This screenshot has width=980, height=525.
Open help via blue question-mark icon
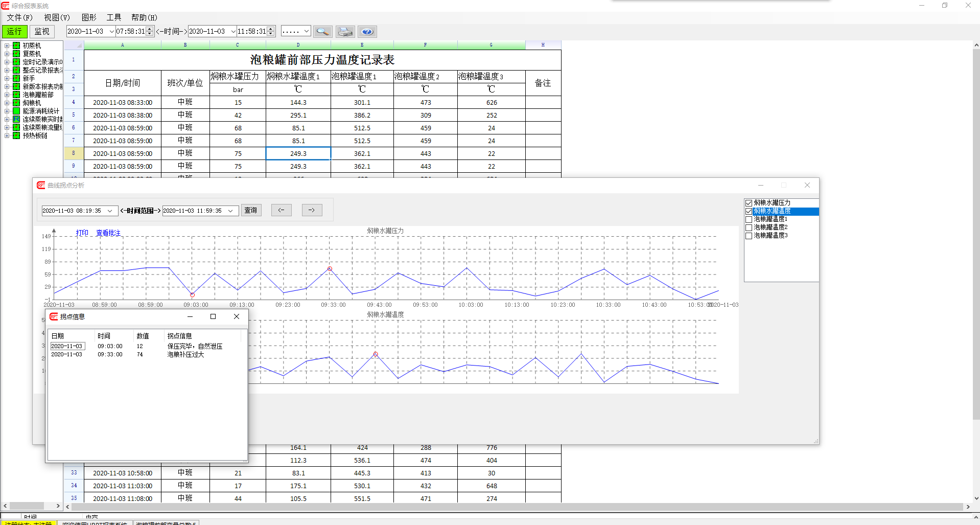click(367, 32)
